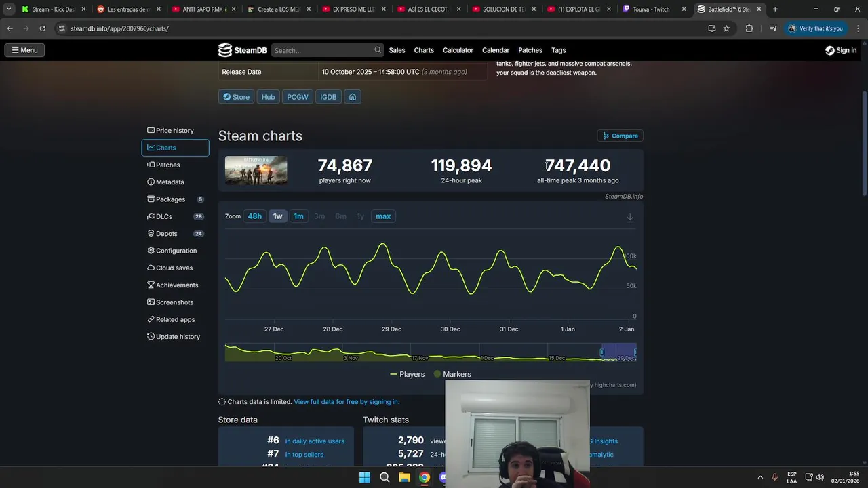Open the Tags menu item

(x=558, y=50)
